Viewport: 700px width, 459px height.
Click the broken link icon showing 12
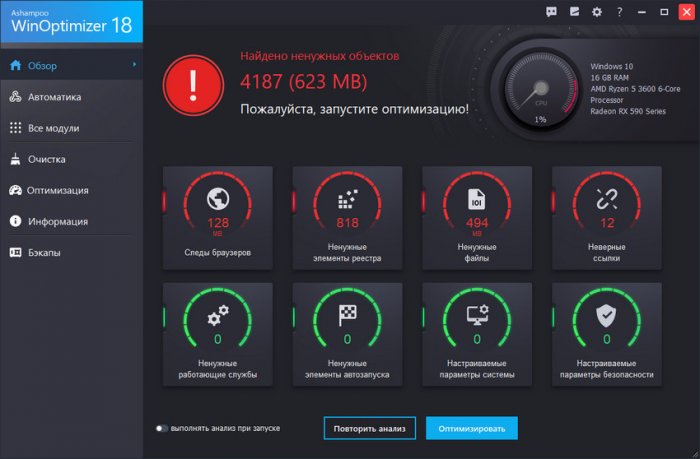click(x=607, y=199)
